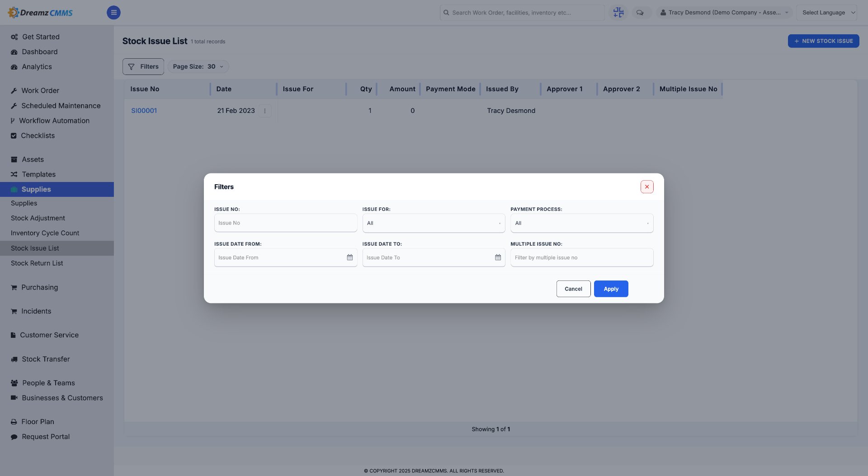The image size is (868, 476).
Task: Click the Assets box icon
Action: click(14, 159)
